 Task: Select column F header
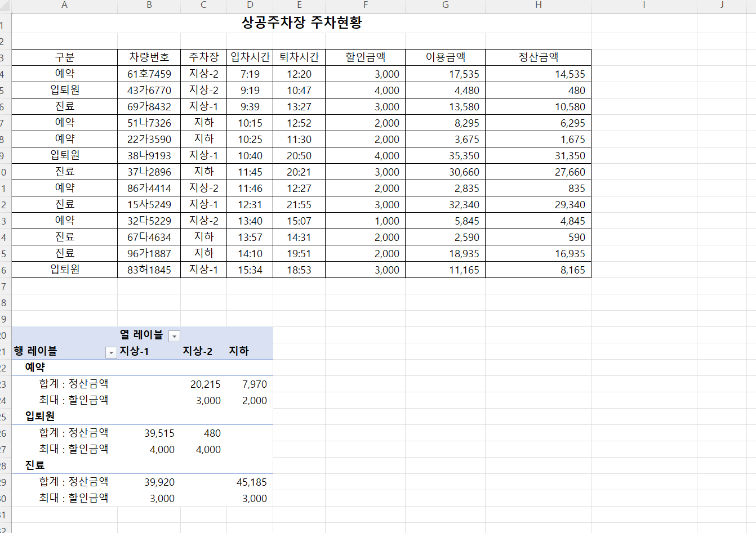pos(365,5)
